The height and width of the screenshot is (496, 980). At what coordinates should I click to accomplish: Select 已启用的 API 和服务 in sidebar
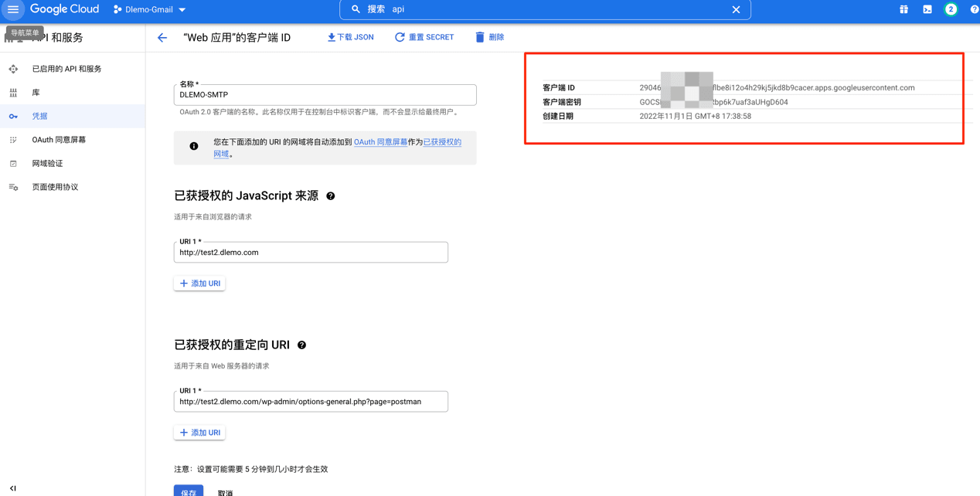(66, 69)
